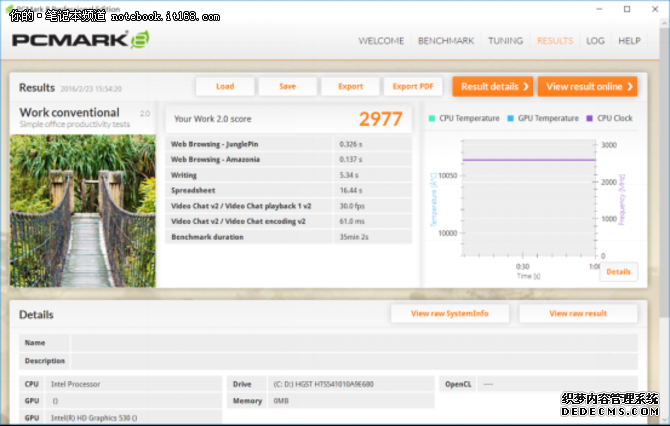
Task: Click View raw result button
Action: coord(578,314)
